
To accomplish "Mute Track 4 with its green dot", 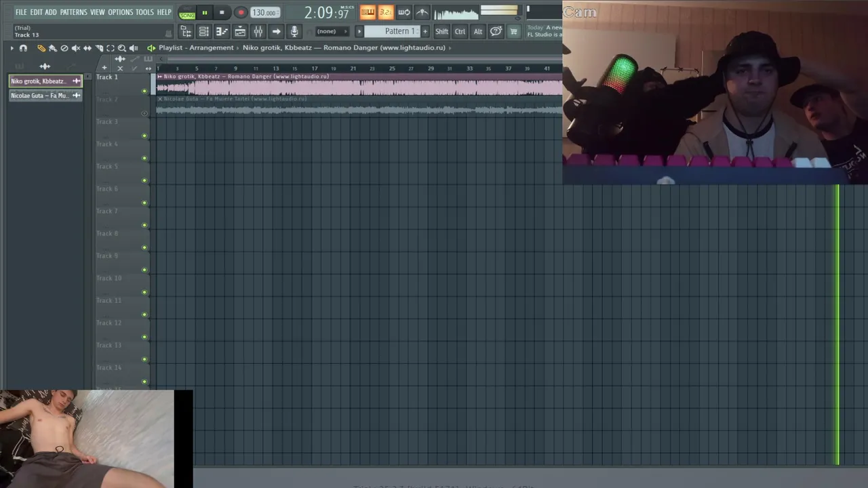I will coord(144,158).
